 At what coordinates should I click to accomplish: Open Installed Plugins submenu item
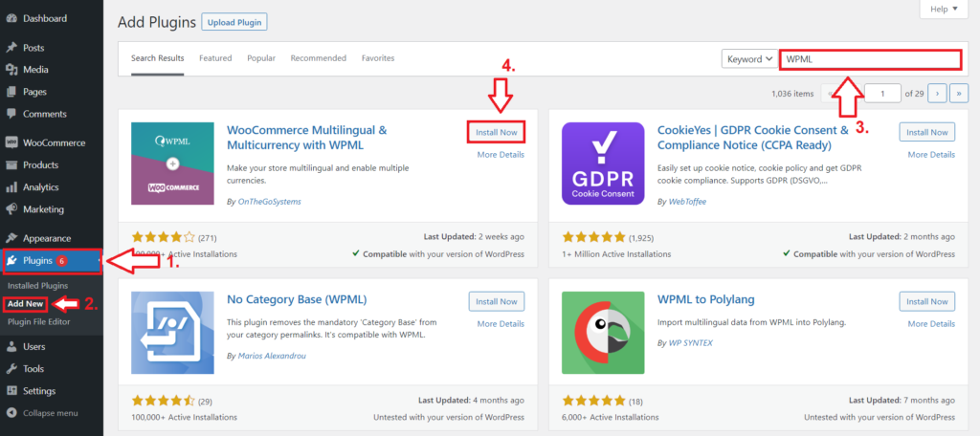coord(37,286)
